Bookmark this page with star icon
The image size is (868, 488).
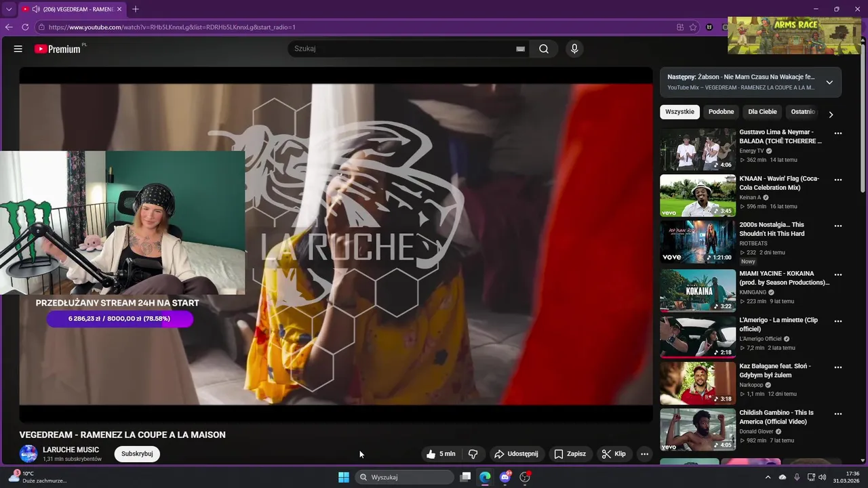693,27
